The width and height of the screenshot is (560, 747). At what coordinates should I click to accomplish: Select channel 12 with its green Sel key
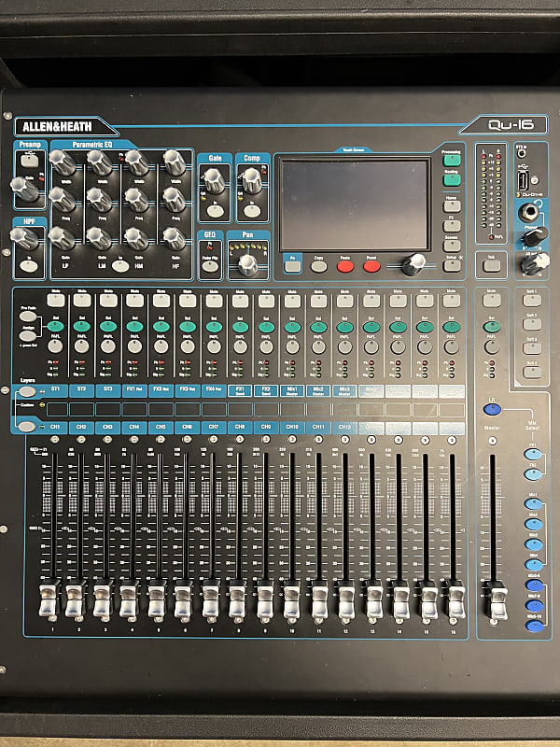pos(344,328)
